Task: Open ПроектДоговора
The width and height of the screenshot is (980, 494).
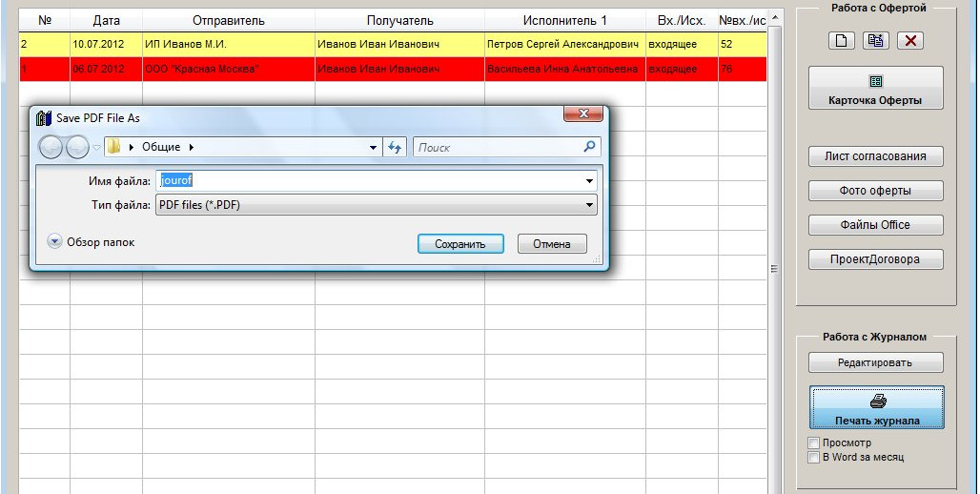Action: [876, 259]
